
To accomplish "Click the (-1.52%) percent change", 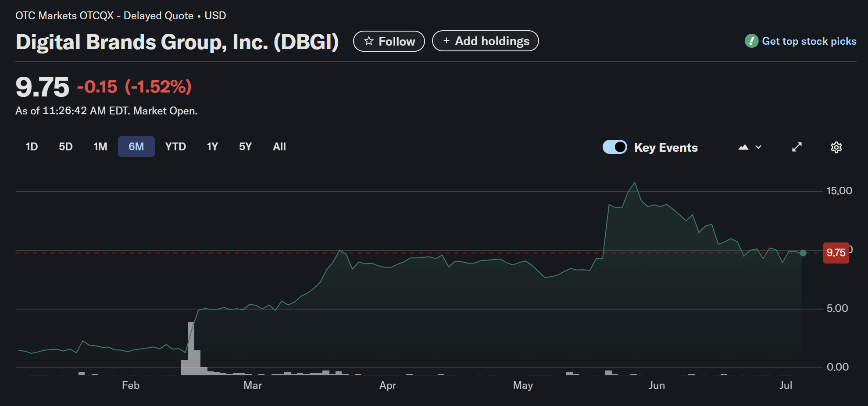I will pyautogui.click(x=158, y=87).
